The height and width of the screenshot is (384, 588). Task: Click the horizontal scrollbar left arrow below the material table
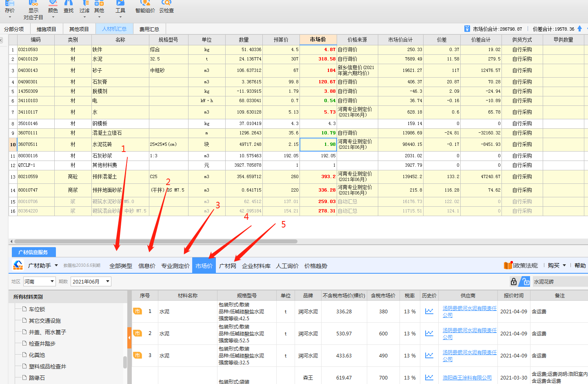[11, 241]
